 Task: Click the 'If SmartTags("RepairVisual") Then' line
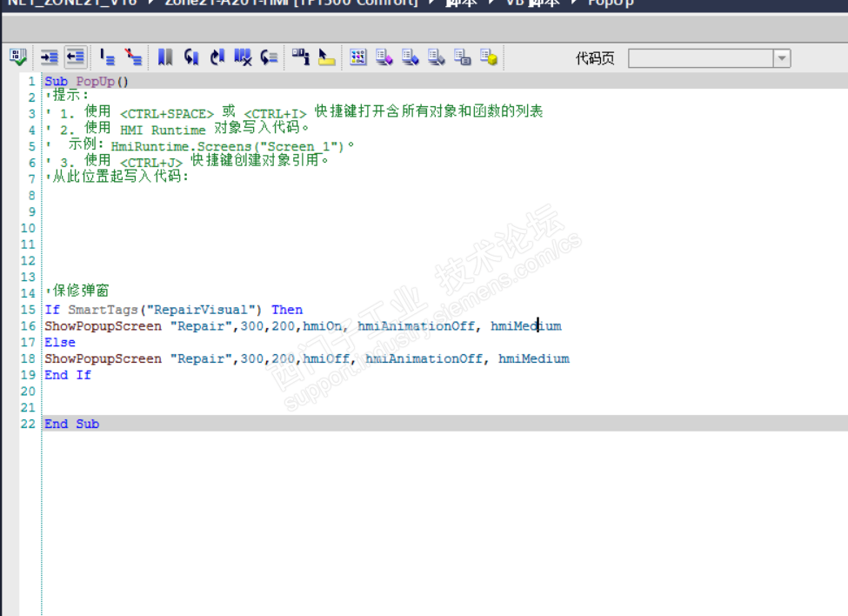[174, 310]
